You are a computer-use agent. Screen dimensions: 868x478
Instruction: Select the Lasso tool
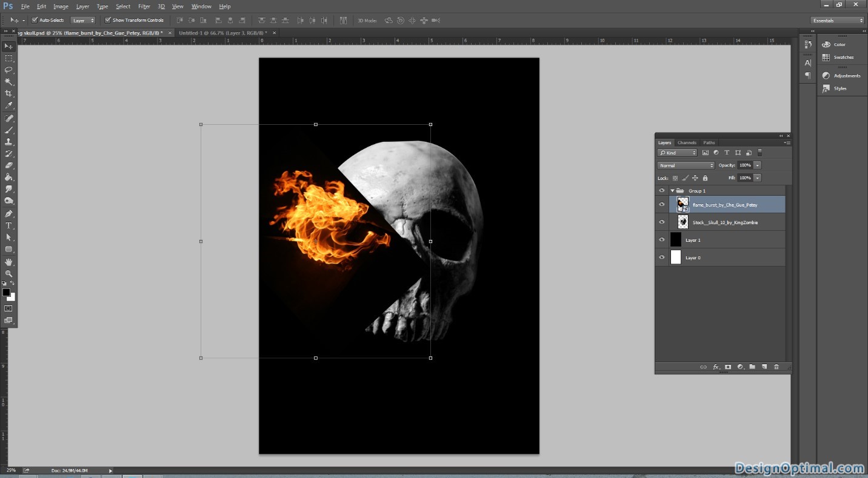pos(8,70)
